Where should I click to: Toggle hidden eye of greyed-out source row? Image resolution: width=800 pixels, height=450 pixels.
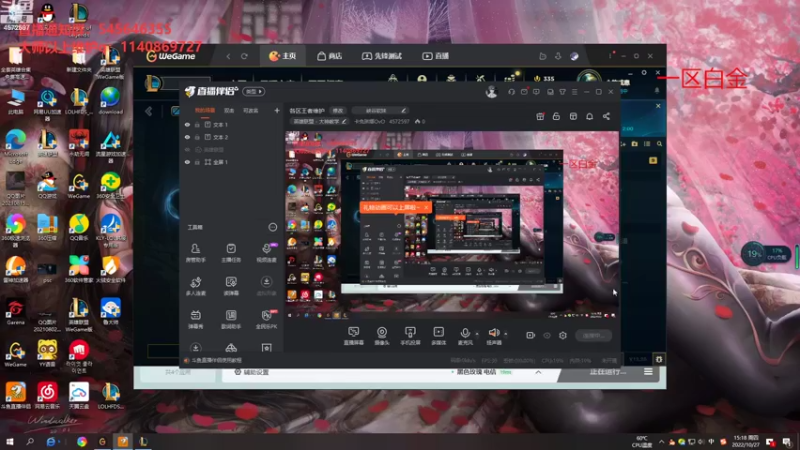(x=187, y=149)
